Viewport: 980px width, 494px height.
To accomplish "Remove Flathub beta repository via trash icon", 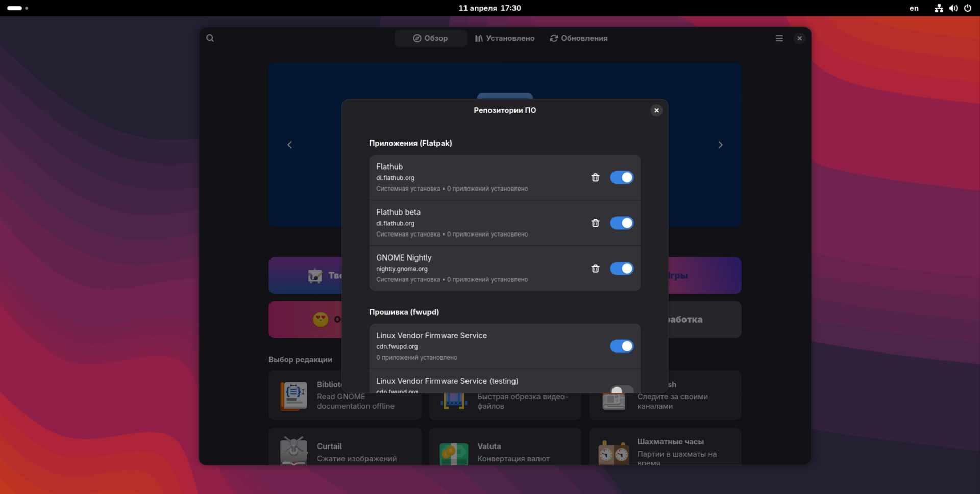I will pos(595,223).
